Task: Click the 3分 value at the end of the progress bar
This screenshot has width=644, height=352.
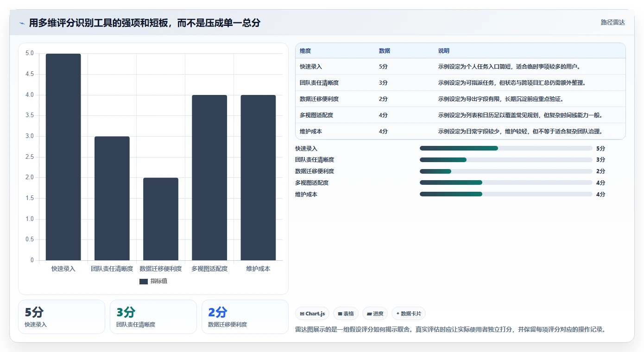Action: tap(600, 160)
